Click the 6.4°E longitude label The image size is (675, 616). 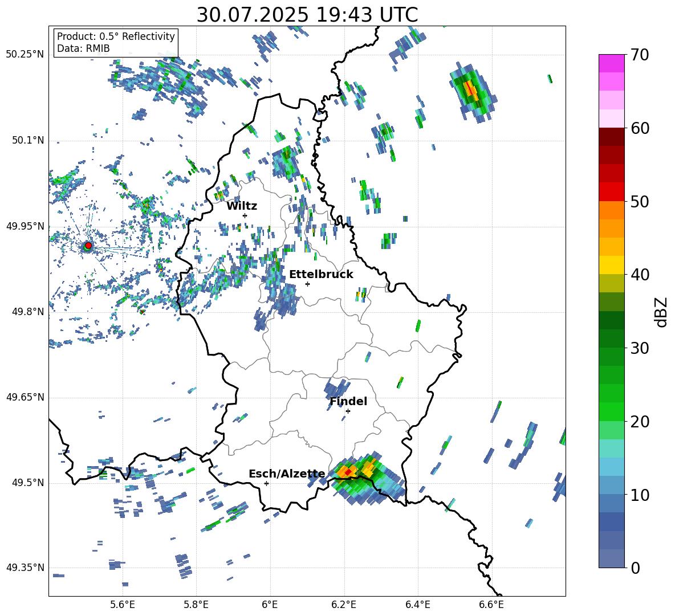[418, 605]
